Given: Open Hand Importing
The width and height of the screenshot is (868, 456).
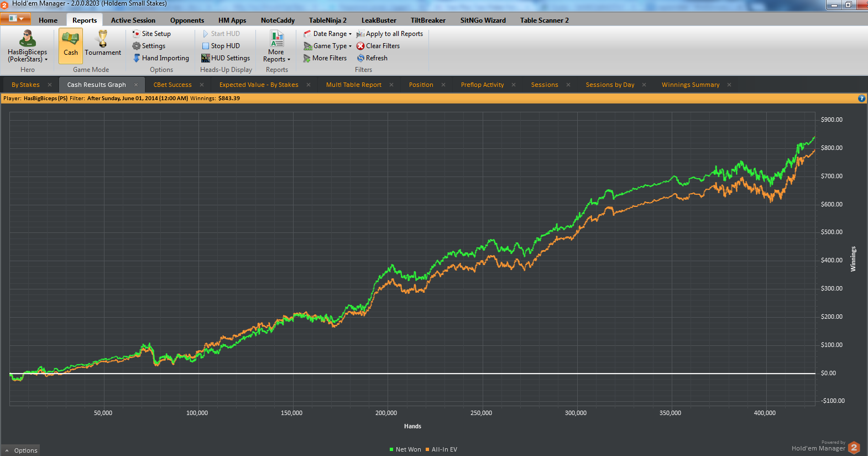Looking at the screenshot, I should tap(161, 58).
